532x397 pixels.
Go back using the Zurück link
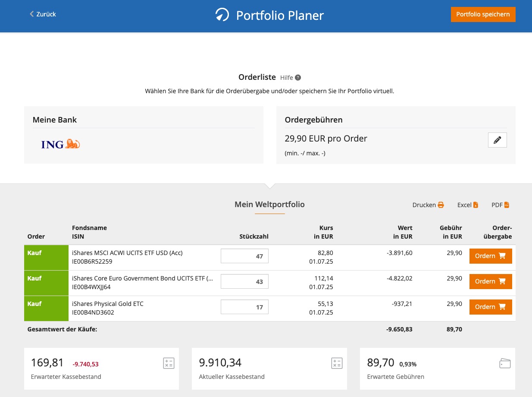(43, 14)
